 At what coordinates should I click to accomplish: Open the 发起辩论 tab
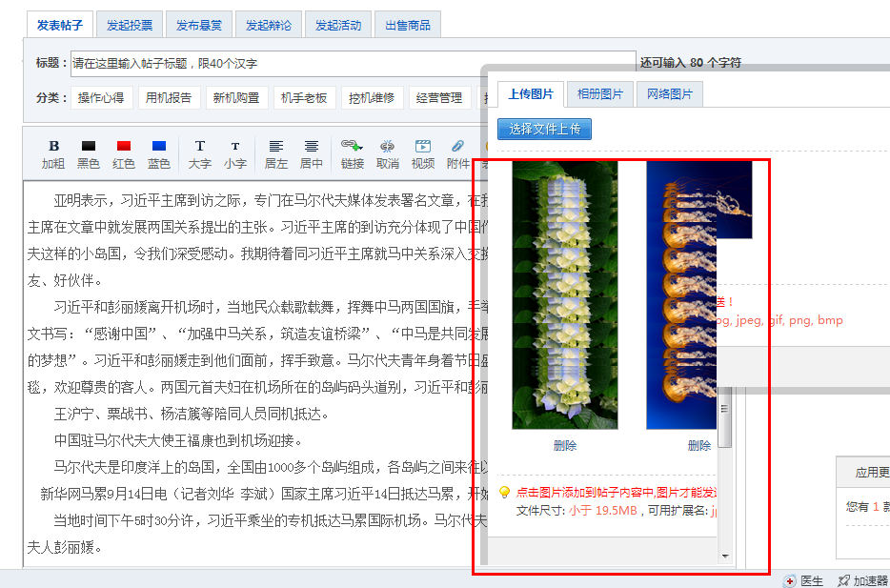pyautogui.click(x=269, y=25)
